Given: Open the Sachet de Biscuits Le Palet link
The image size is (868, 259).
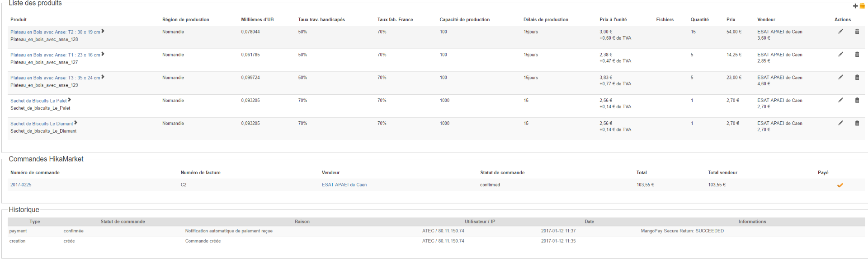Looking at the screenshot, I should [38, 101].
